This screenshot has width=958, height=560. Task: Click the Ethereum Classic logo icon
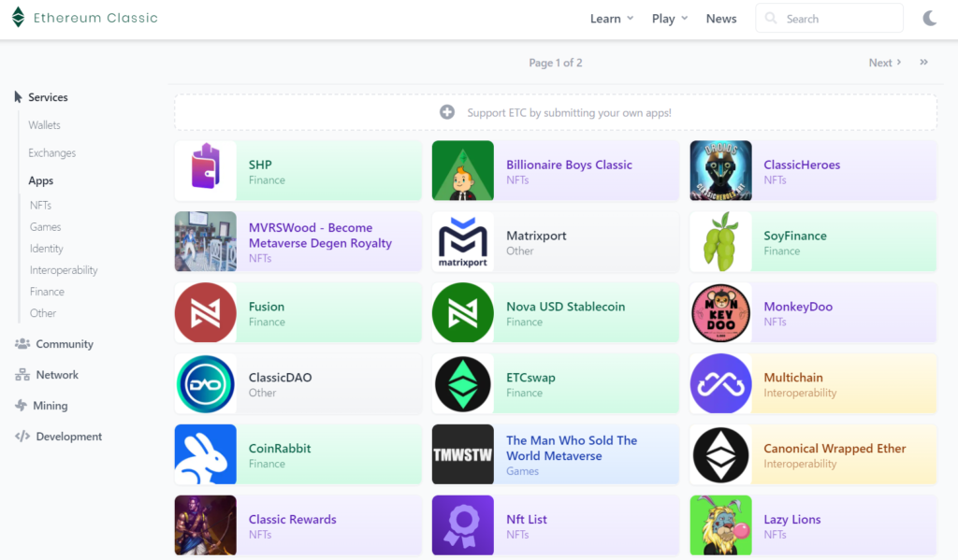pos(19,18)
